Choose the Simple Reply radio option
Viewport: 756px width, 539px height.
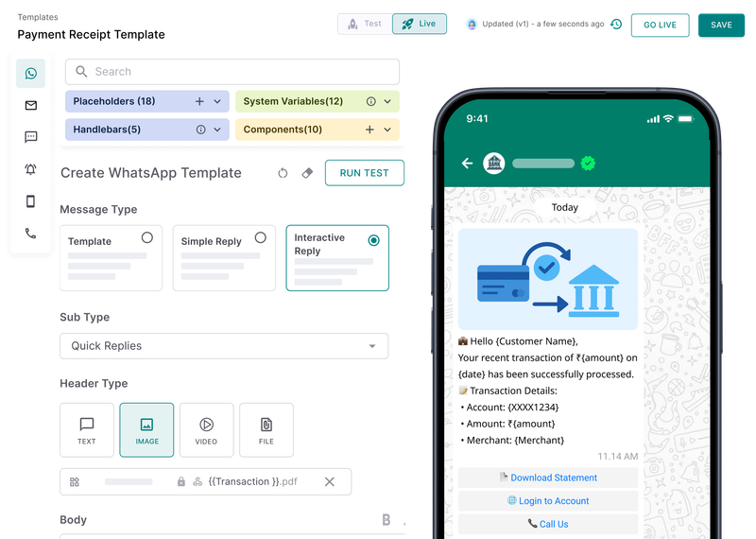[x=260, y=238]
